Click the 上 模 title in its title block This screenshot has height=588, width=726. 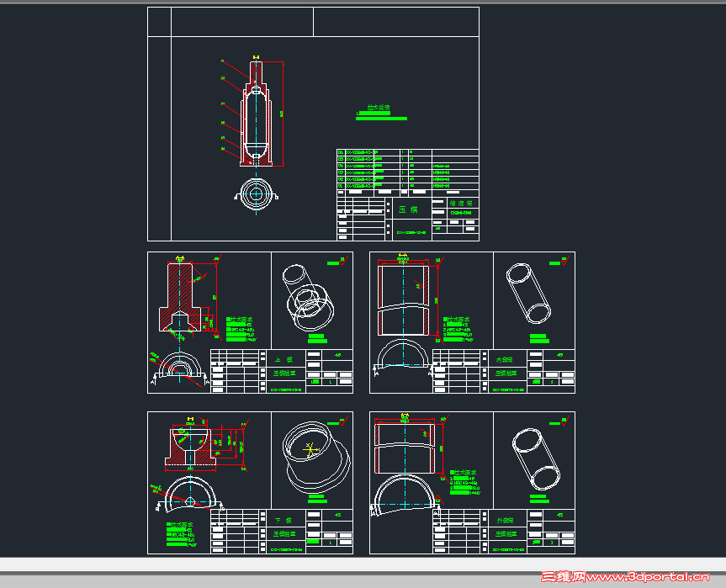coord(284,360)
